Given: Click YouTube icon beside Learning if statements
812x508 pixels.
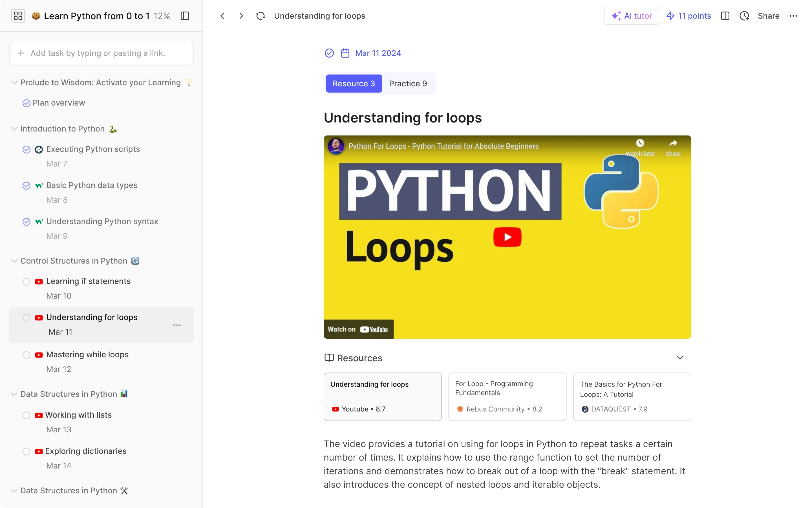Looking at the screenshot, I should 39,282.
